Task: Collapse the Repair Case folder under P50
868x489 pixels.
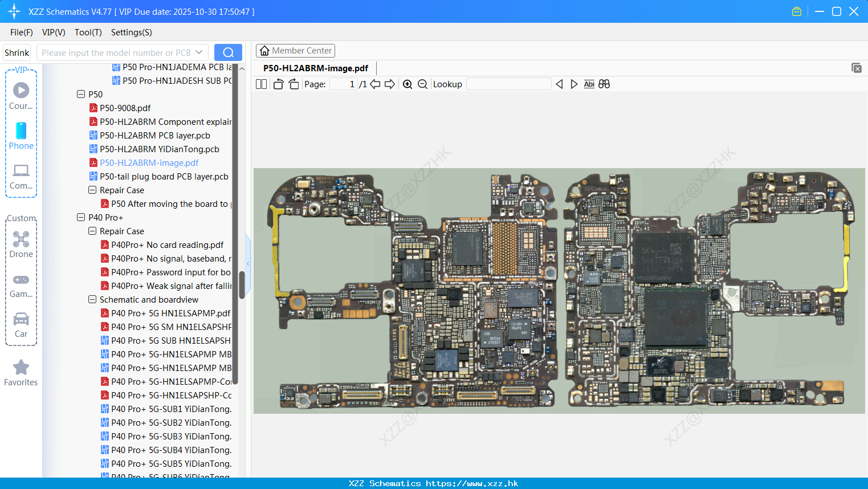Action: pyautogui.click(x=92, y=190)
